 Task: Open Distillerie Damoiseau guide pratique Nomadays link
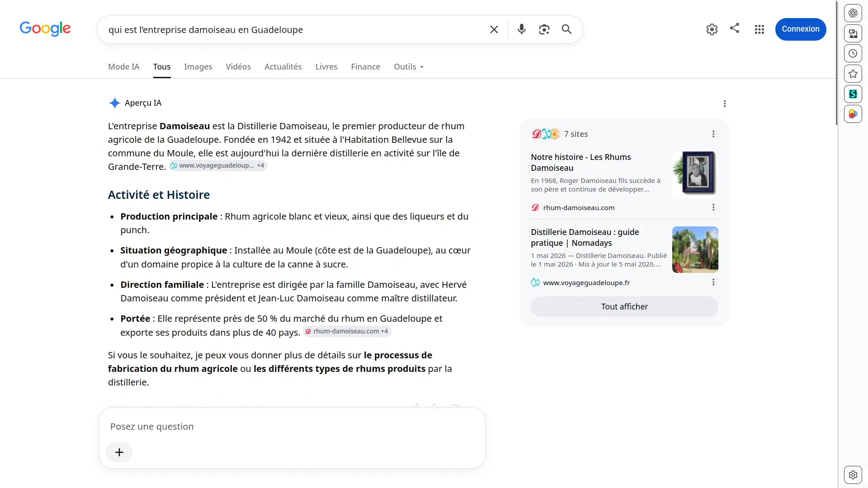pos(585,237)
